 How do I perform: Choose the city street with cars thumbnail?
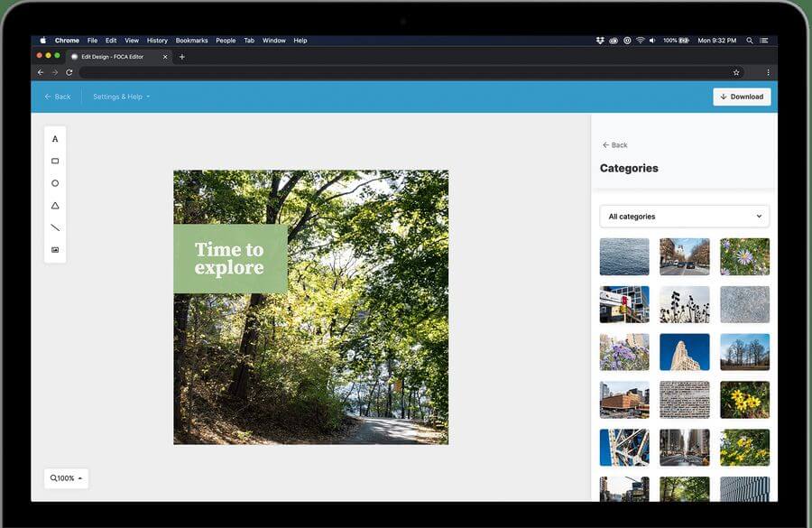tap(684, 256)
